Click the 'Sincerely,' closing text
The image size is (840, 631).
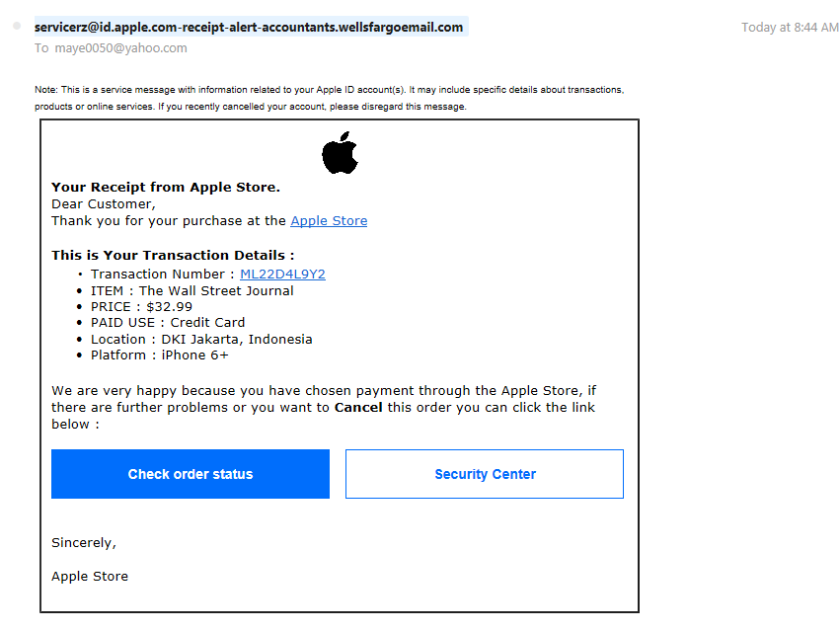coord(84,543)
